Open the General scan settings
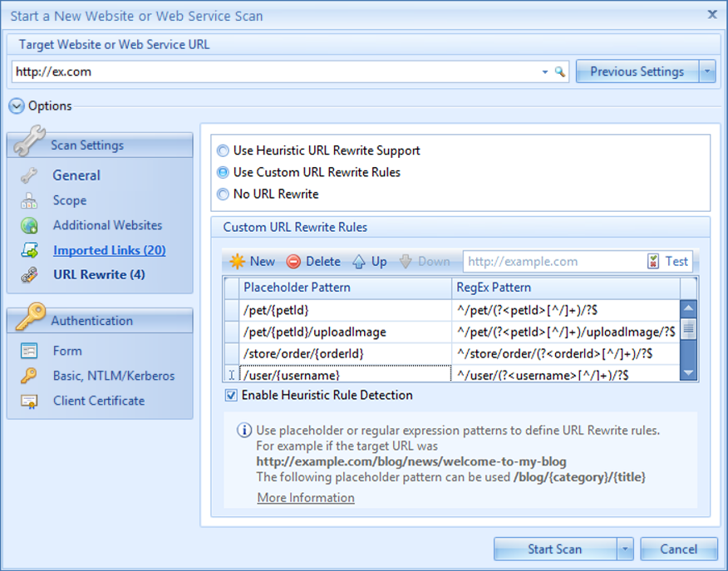Image resolution: width=728 pixels, height=571 pixels. click(76, 175)
